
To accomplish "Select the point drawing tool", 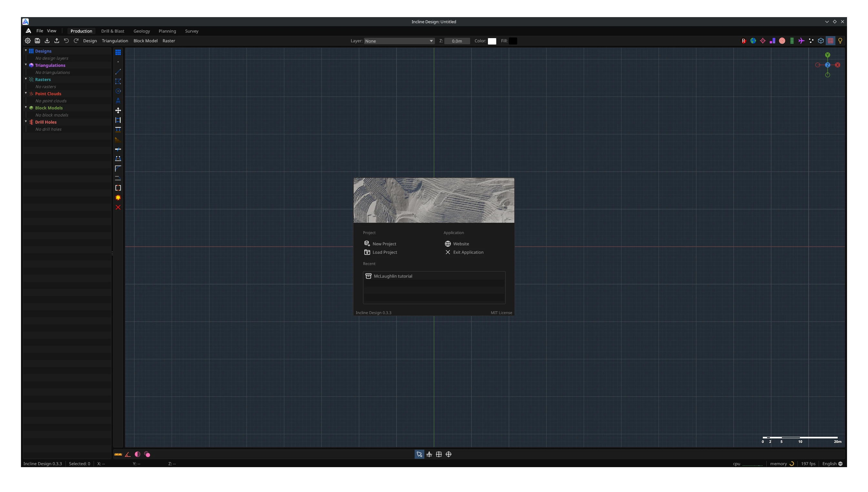I will [x=118, y=62].
